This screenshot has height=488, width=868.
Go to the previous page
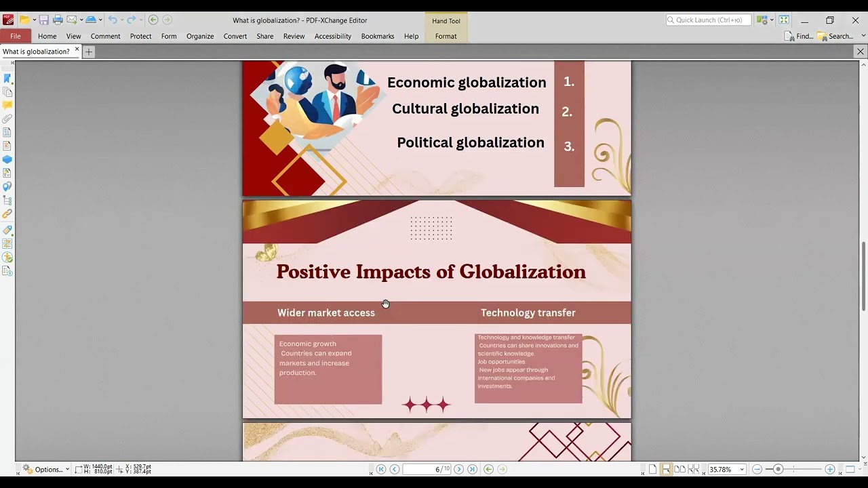(x=395, y=469)
